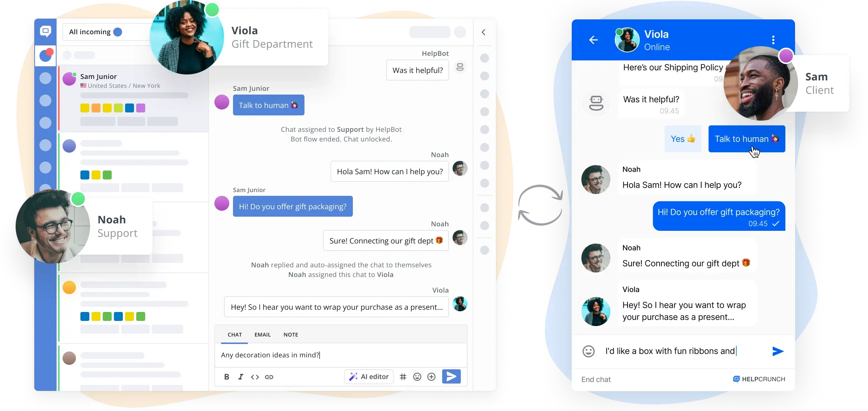Click the Bold formatting icon
The height and width of the screenshot is (411, 868).
(x=226, y=377)
